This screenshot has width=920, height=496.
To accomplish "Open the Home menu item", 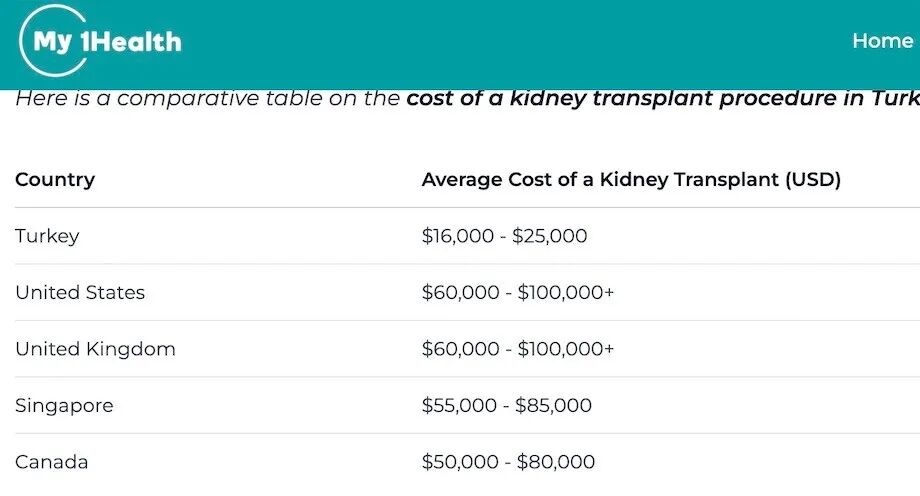I will point(882,41).
